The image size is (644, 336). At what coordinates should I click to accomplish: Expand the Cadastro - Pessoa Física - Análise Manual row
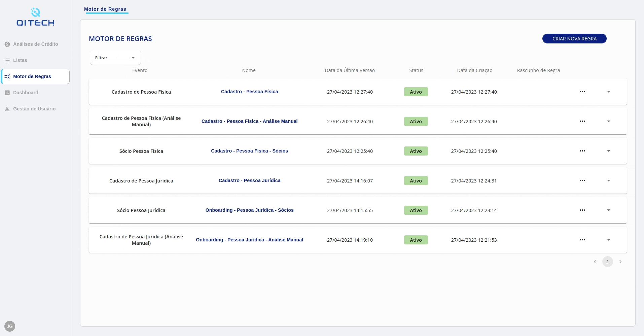pyautogui.click(x=609, y=121)
